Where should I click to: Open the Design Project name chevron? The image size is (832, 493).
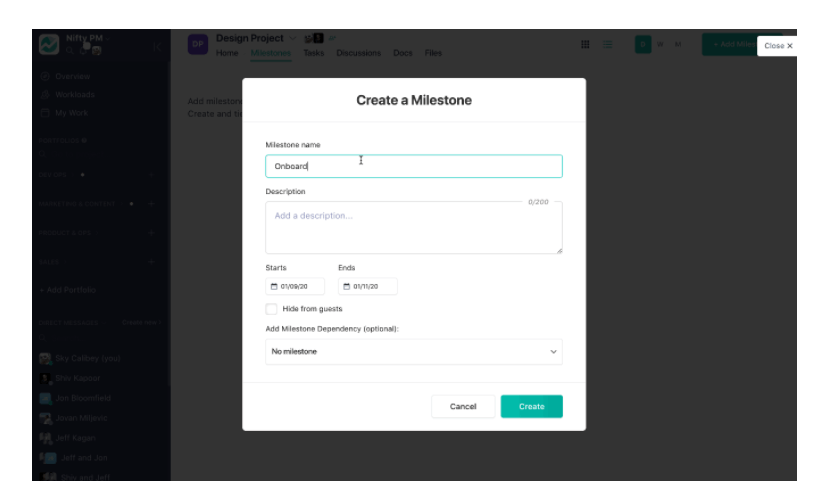[292, 38]
